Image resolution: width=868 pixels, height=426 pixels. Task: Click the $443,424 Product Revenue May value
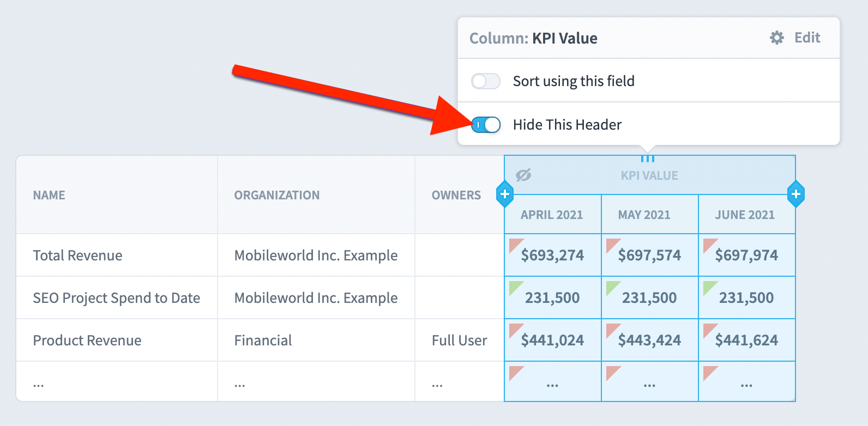click(x=649, y=340)
